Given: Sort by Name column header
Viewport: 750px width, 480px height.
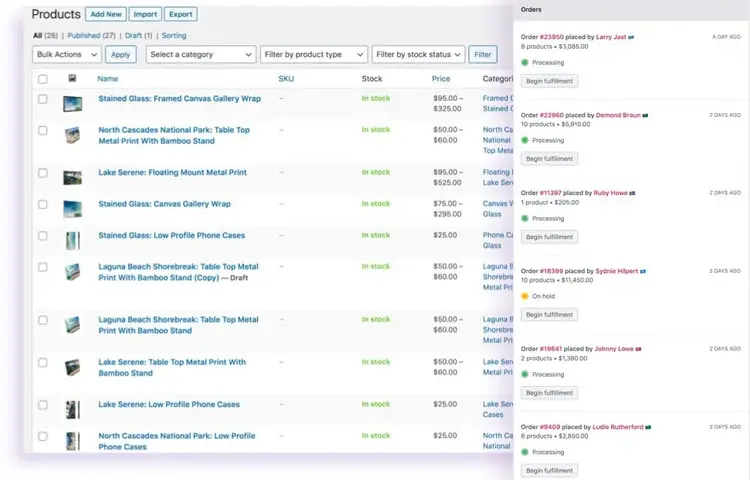Looking at the screenshot, I should [x=108, y=78].
